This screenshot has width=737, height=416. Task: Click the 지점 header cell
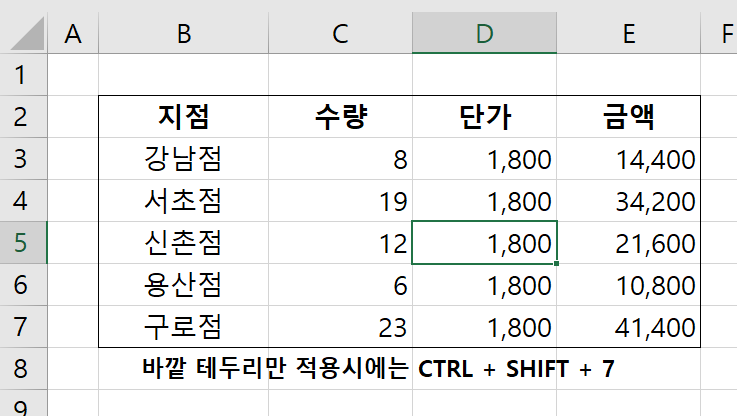pos(183,117)
